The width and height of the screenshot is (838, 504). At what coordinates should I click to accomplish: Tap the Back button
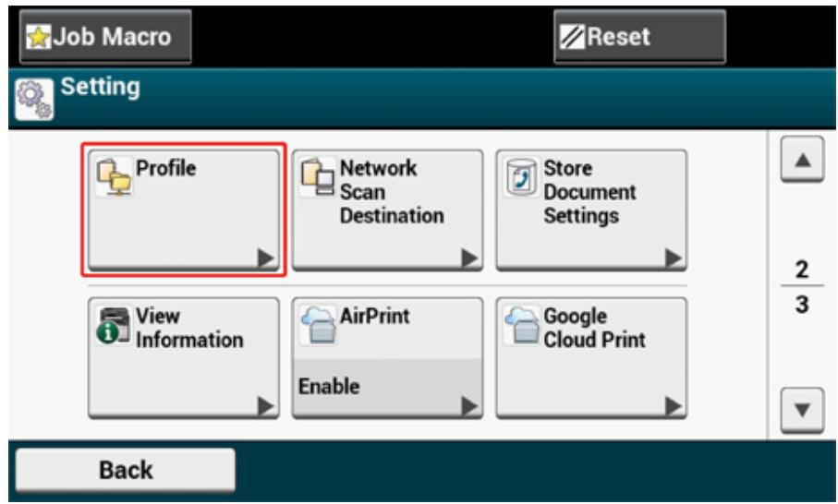click(126, 470)
